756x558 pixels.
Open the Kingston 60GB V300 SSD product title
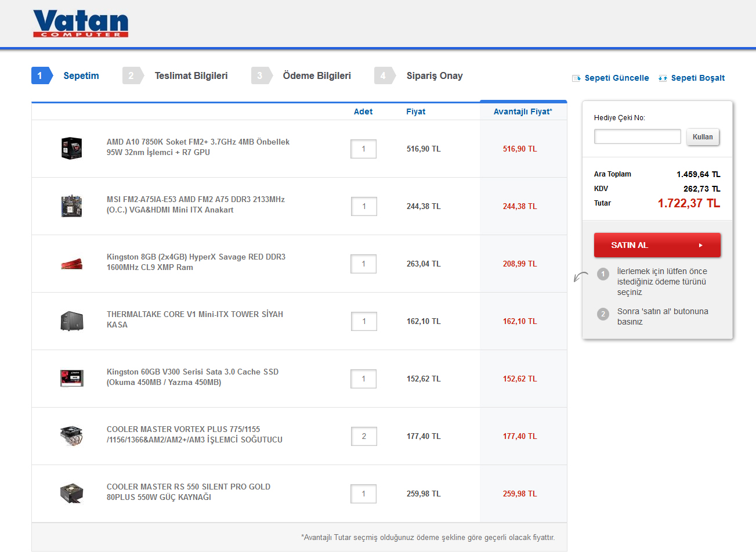[x=193, y=377]
